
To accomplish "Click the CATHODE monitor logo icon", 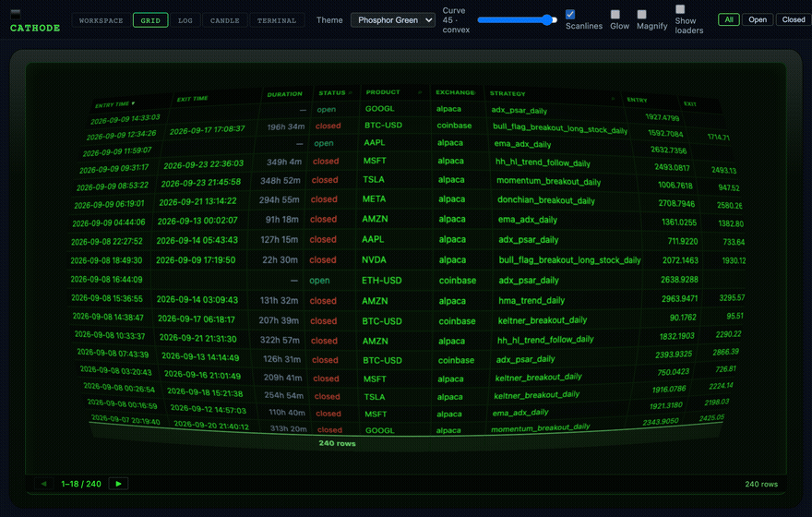I will [16, 14].
